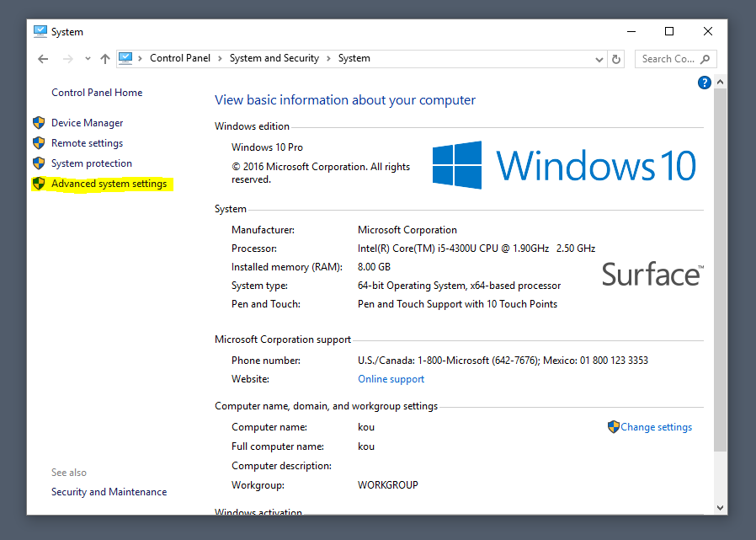Viewport: 756px width, 540px height.
Task: Click the See also label
Action: click(69, 473)
